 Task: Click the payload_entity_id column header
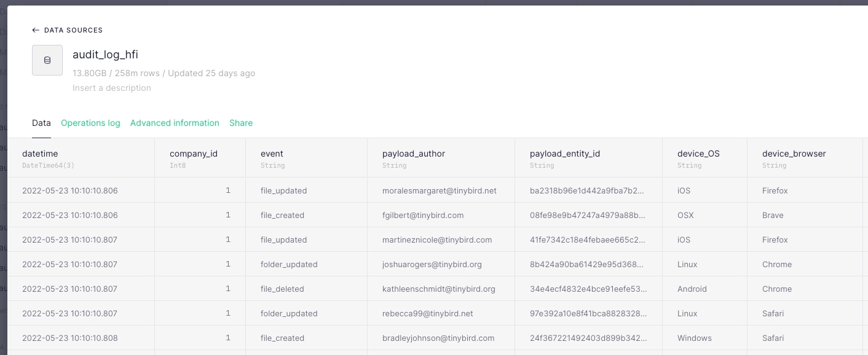(565, 154)
